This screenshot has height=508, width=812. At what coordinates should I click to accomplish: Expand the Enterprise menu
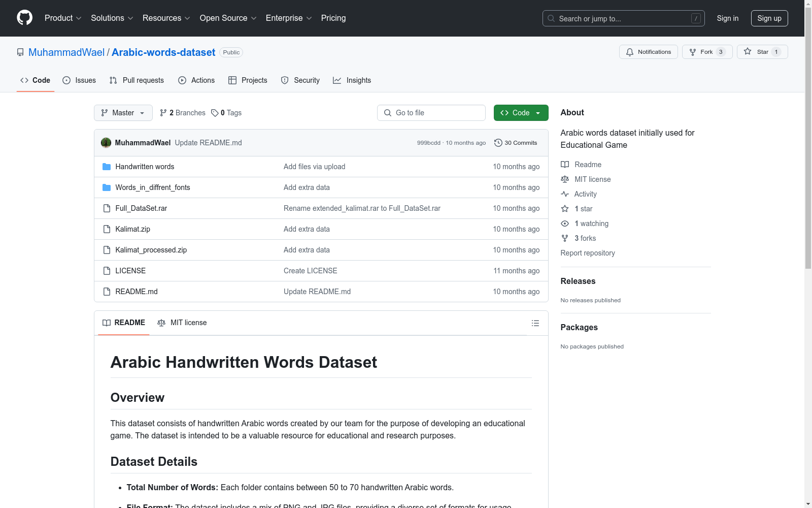point(289,18)
